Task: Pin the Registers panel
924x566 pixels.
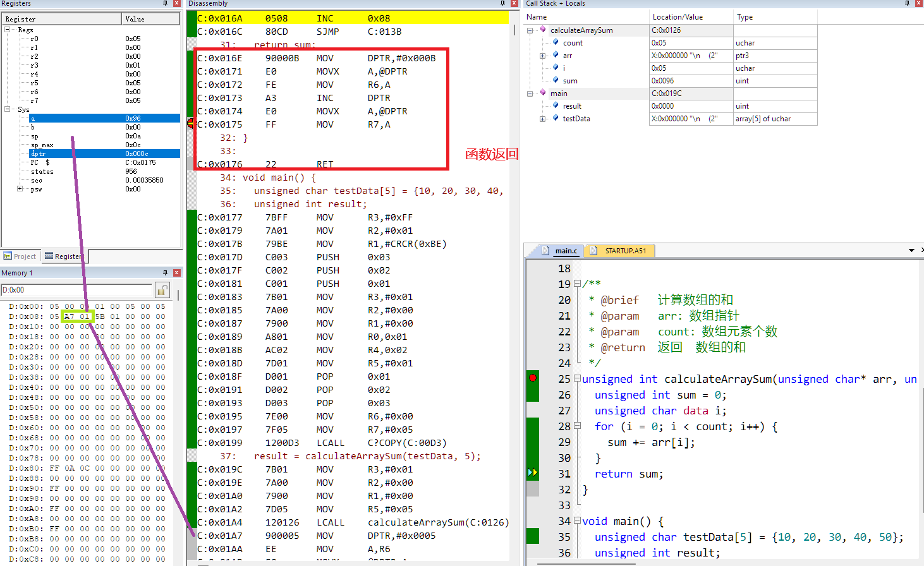Action: coord(166,4)
